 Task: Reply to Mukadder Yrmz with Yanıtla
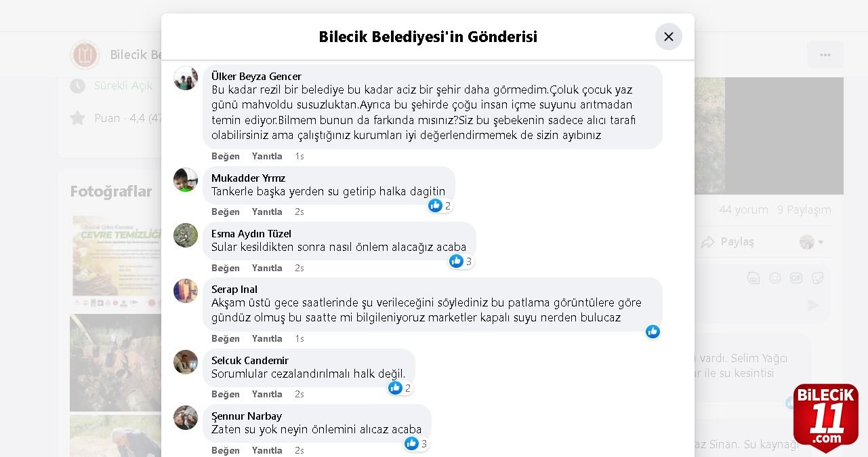pyautogui.click(x=267, y=212)
